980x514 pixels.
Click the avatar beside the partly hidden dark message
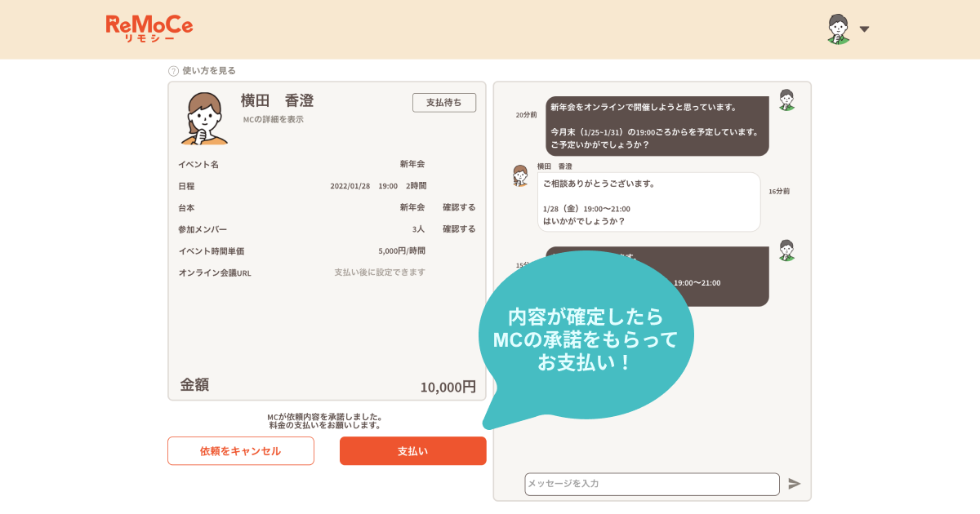pos(786,250)
